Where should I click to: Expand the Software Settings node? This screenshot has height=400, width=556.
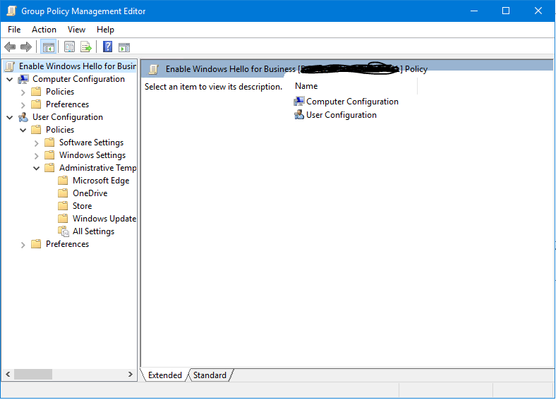(36, 143)
